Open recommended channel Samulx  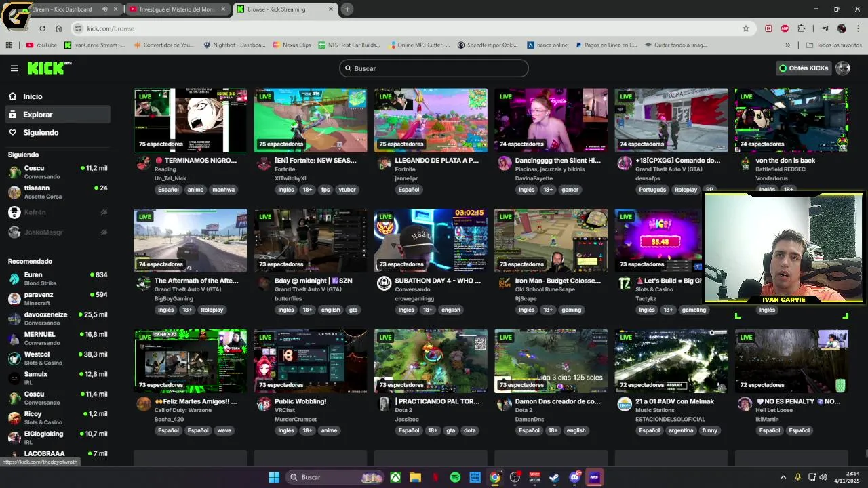[57, 378]
